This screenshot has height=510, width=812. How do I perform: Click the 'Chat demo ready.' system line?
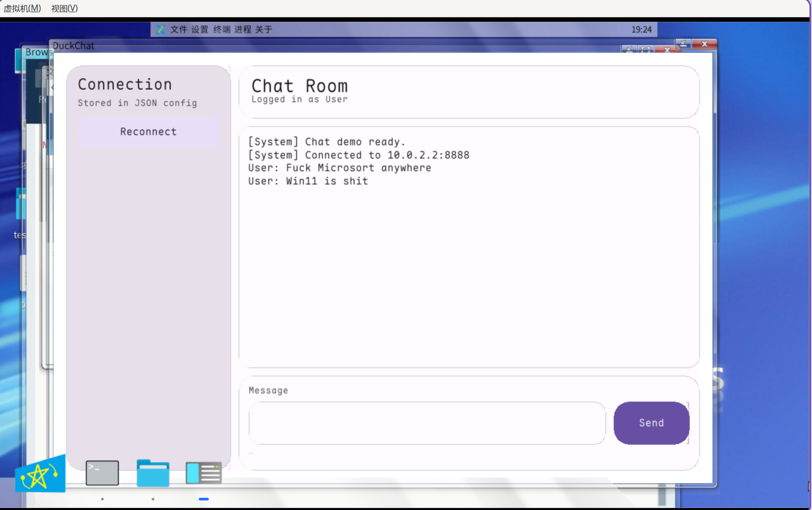(x=327, y=142)
